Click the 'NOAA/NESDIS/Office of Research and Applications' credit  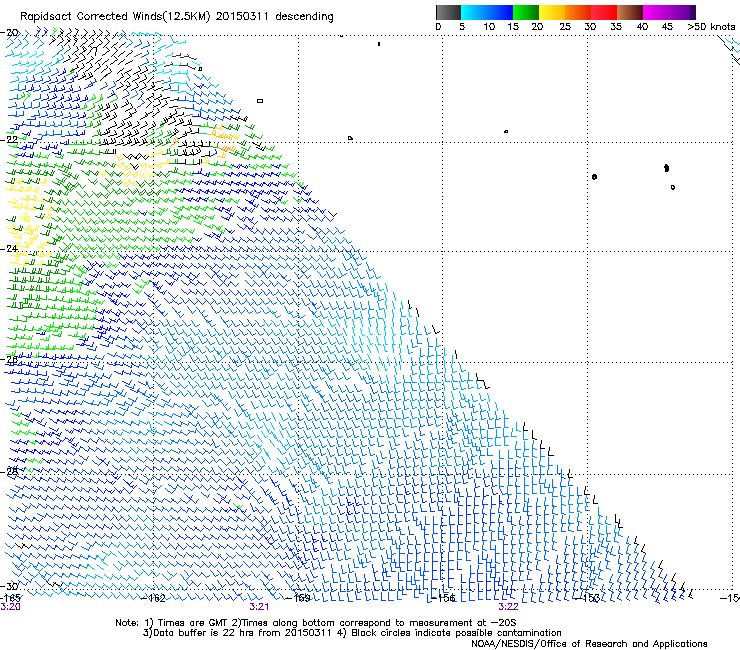pos(589,644)
